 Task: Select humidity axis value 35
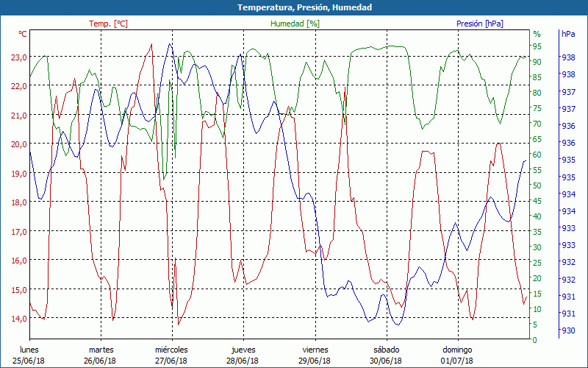pyautogui.click(x=537, y=232)
